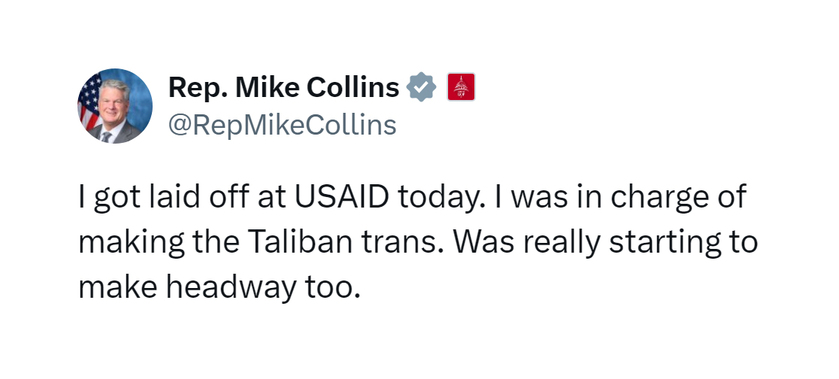Click the word "headway" in the tweet
Viewport: 839px width, 379px height.
click(231, 289)
